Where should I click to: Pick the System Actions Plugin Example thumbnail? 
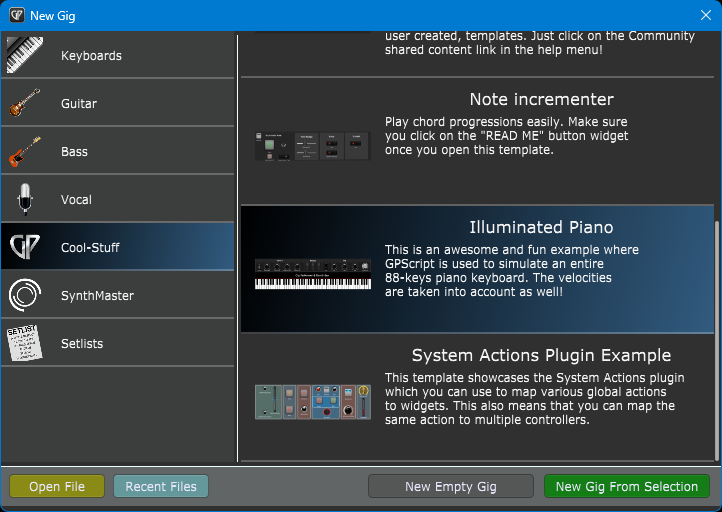coord(313,402)
